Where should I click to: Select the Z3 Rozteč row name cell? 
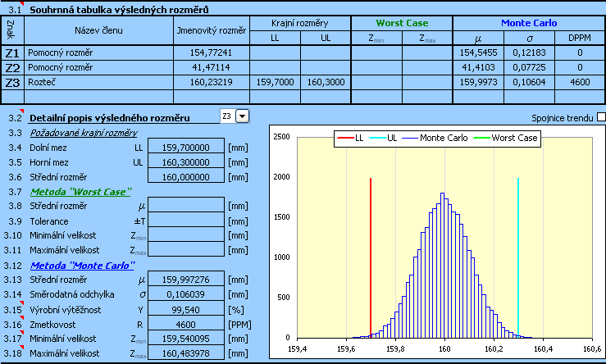(x=98, y=82)
